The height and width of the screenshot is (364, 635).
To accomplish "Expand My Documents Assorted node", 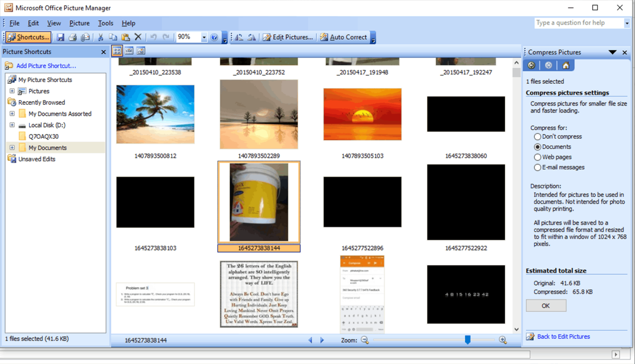I will tap(12, 114).
